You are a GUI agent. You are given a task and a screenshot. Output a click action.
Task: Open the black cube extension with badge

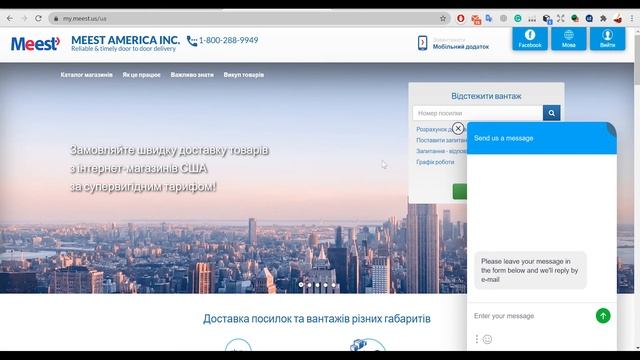tap(547, 19)
